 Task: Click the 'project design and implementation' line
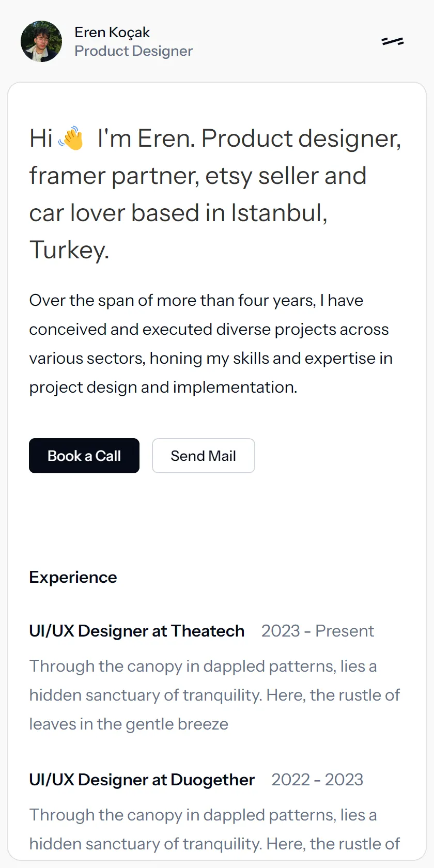click(163, 387)
